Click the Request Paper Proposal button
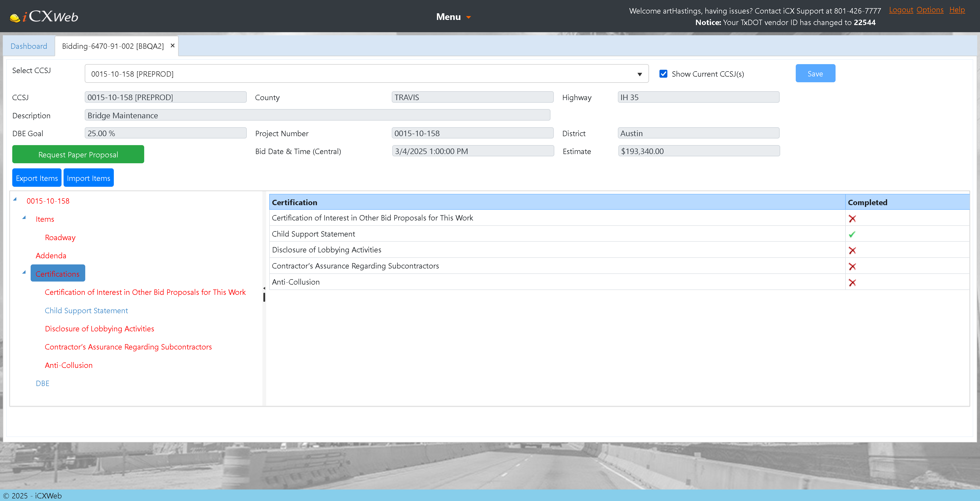 (x=78, y=154)
